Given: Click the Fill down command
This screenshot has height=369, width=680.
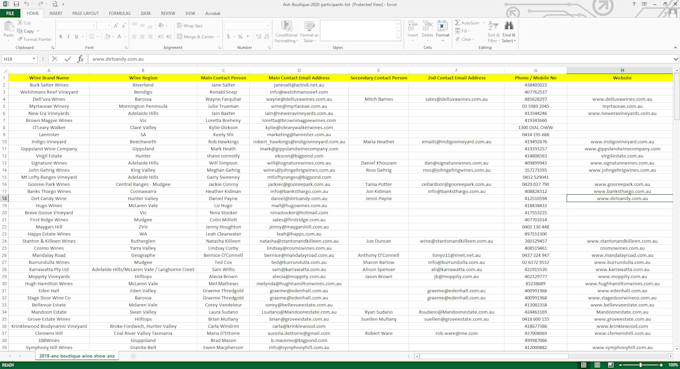Looking at the screenshot, I should pyautogui.click(x=462, y=31).
